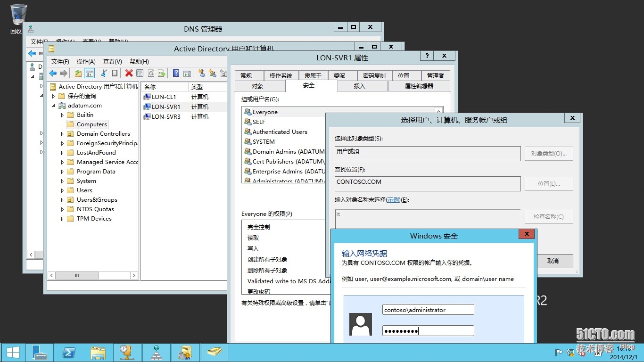644x362 pixels.
Task: Select LON-SVR3 in the computer list
Action: 165,116
